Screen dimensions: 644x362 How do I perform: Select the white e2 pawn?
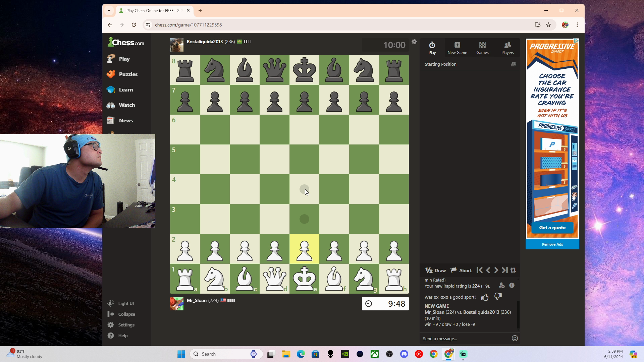tap(304, 249)
